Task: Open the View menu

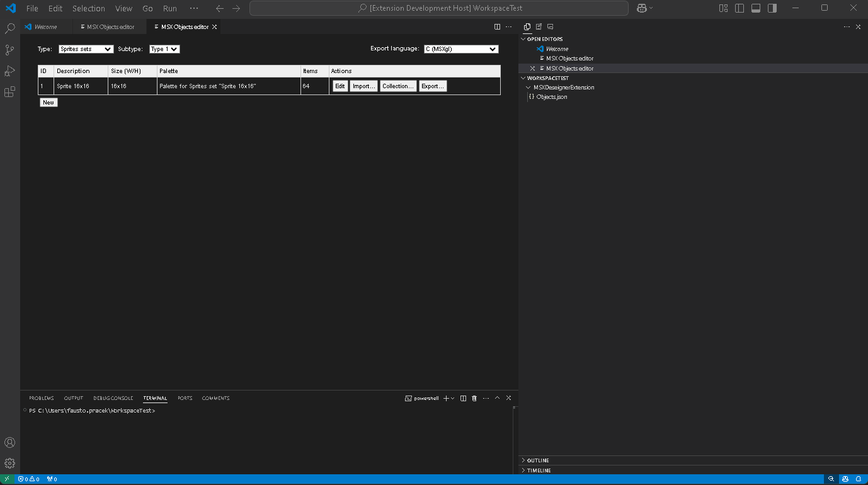Action: pos(123,8)
